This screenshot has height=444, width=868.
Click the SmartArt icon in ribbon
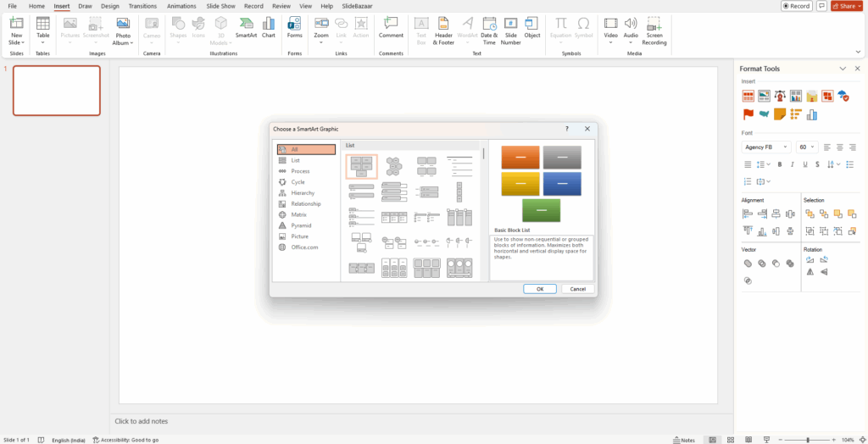point(246,28)
